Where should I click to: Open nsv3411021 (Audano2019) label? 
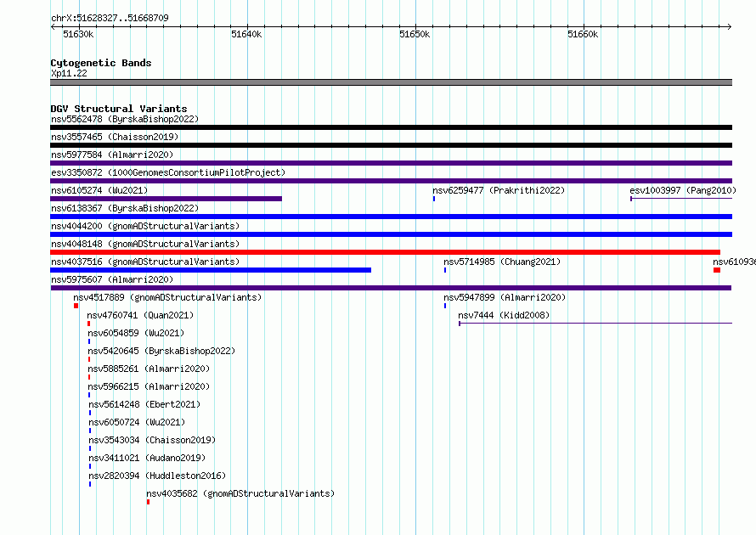[147, 458]
